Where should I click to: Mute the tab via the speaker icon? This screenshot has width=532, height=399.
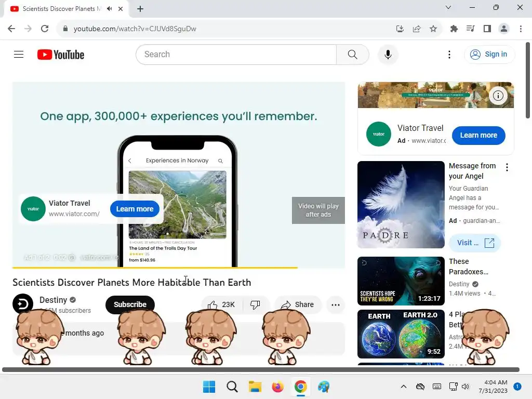pos(109,9)
